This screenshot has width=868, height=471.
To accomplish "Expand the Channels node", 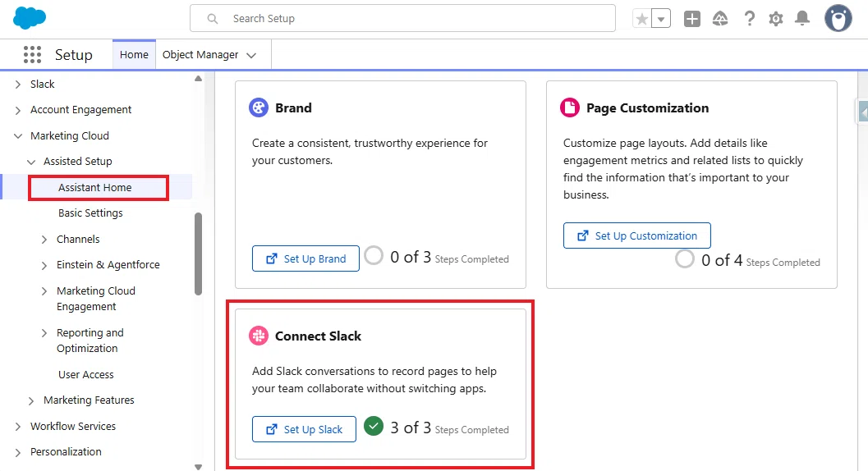I will point(44,239).
